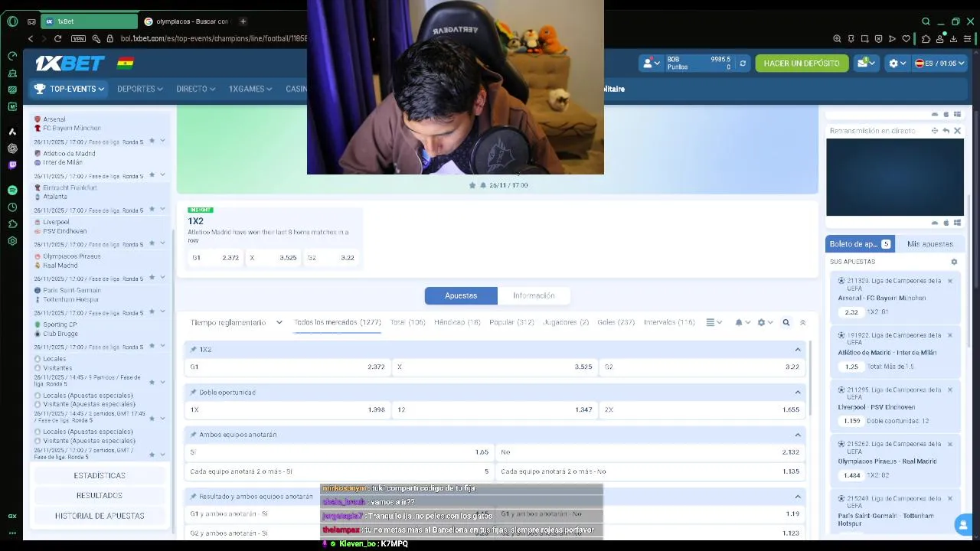Reload the page in the browser
Screen dimensions: 980x551
pos(57,38)
